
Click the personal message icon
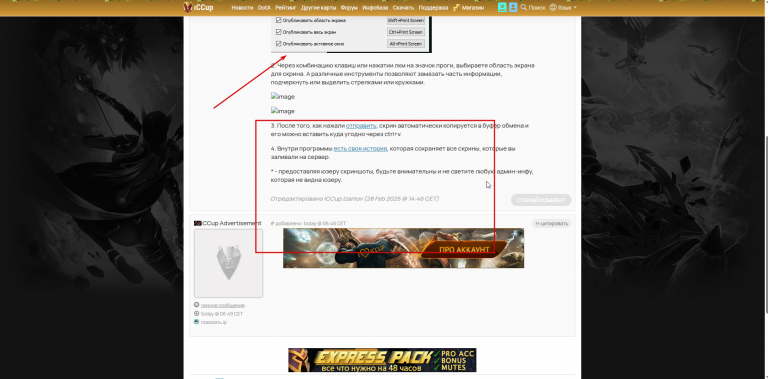pos(196,305)
